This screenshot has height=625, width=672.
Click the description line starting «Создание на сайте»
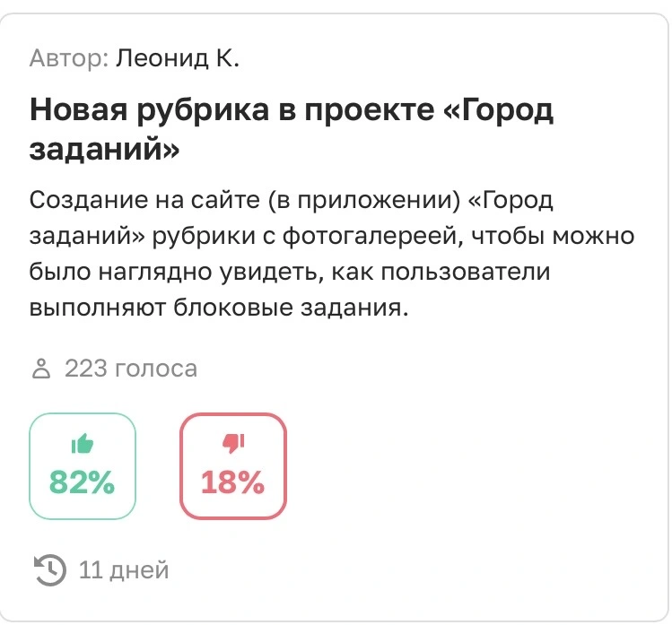[291, 200]
